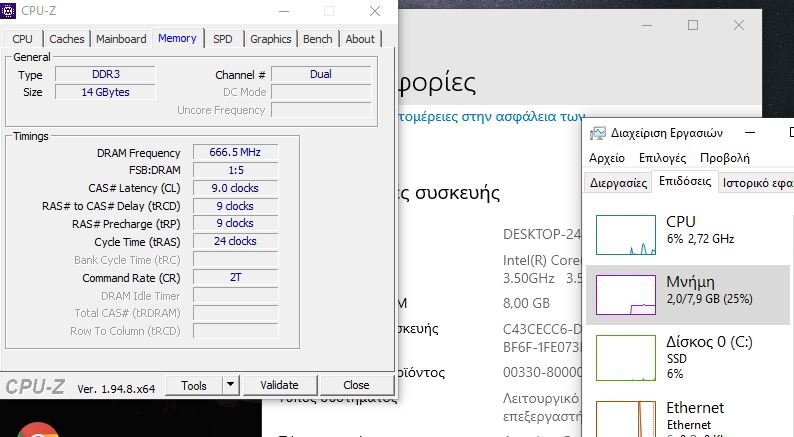Image resolution: width=794 pixels, height=437 pixels.
Task: Switch to the Διεργασίες tab
Action: pos(618,183)
